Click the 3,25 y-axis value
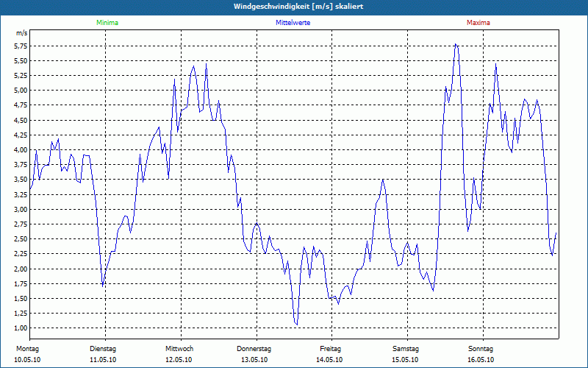 [x=21, y=194]
